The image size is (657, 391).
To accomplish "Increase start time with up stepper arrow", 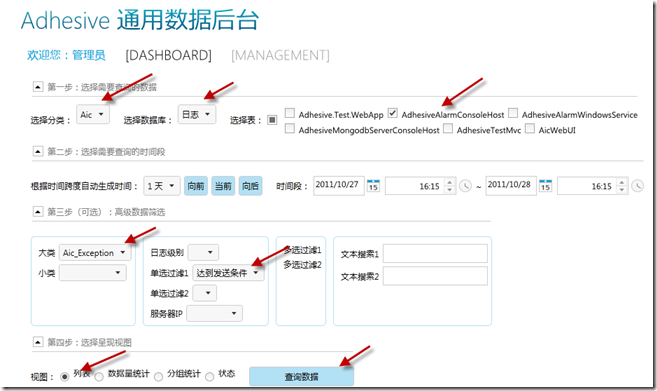I will [449, 182].
